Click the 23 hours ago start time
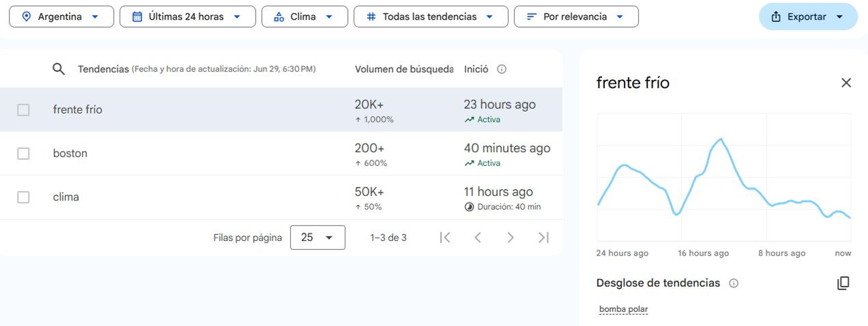Screen dimensions: 868x326 pos(500,104)
